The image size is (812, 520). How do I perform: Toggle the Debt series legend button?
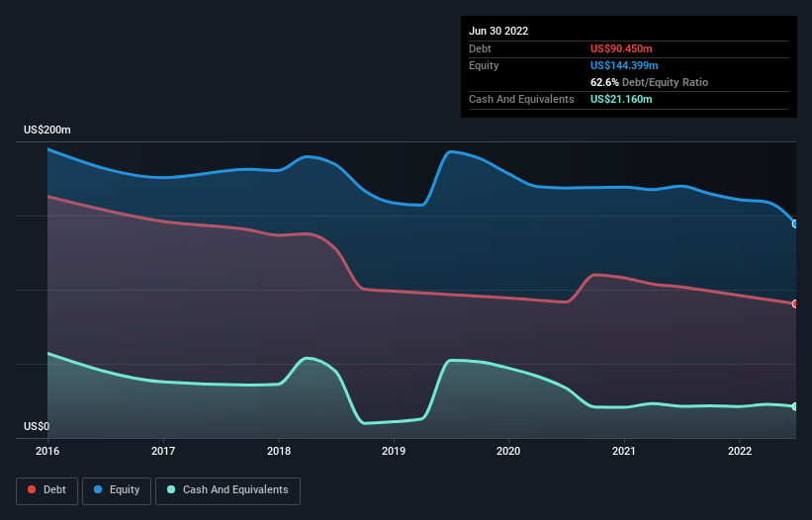47,490
